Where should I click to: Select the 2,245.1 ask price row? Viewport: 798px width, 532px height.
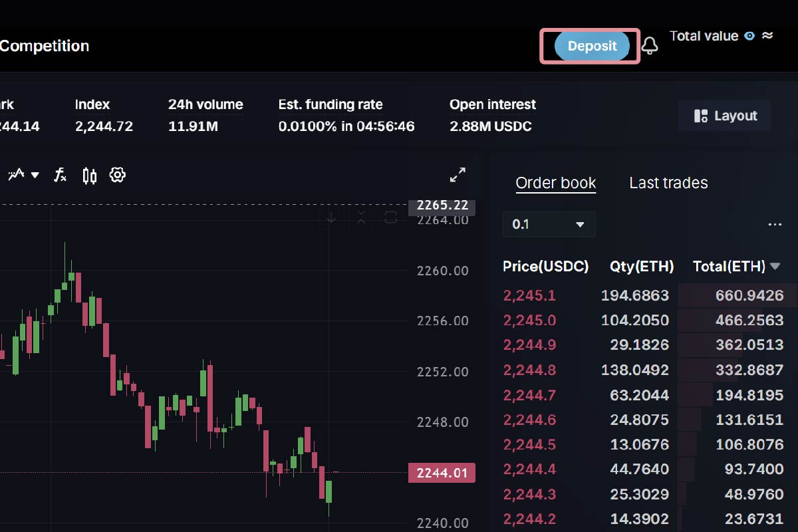click(x=529, y=296)
